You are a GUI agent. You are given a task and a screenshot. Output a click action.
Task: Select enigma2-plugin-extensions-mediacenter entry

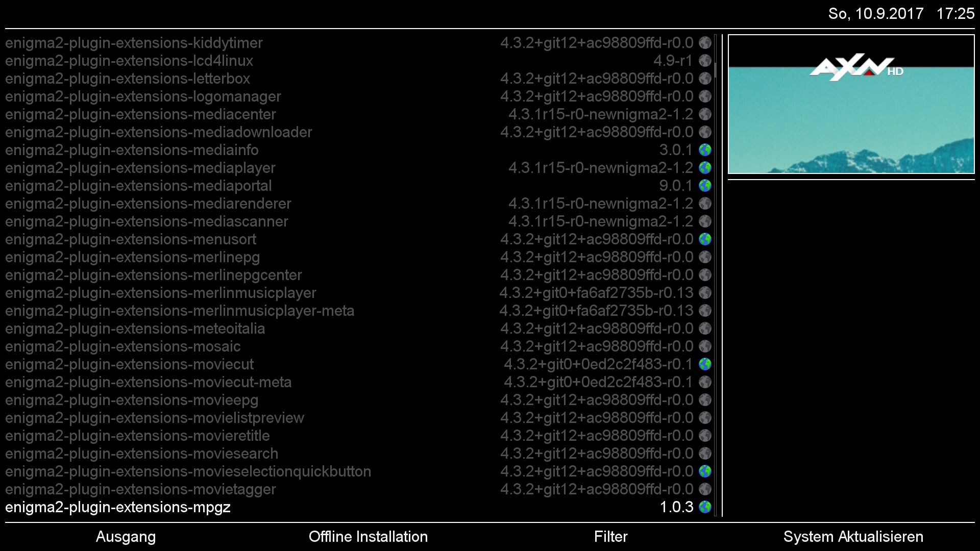click(358, 114)
